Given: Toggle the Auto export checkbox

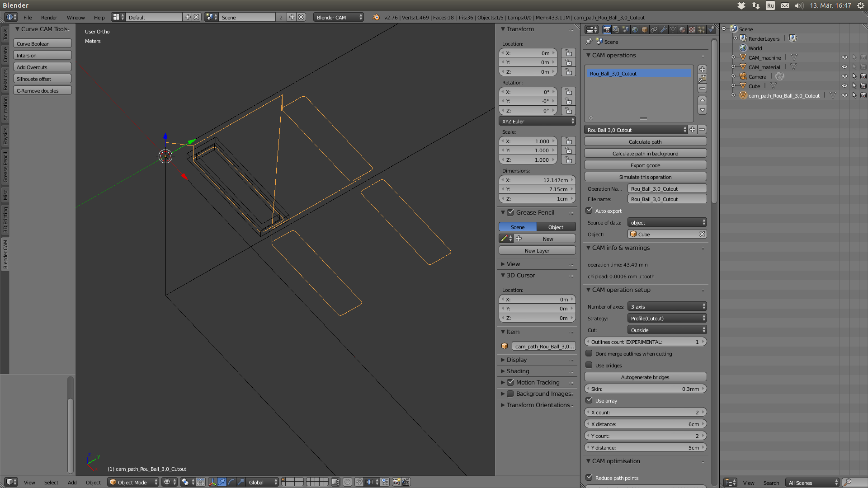Looking at the screenshot, I should [x=589, y=211].
